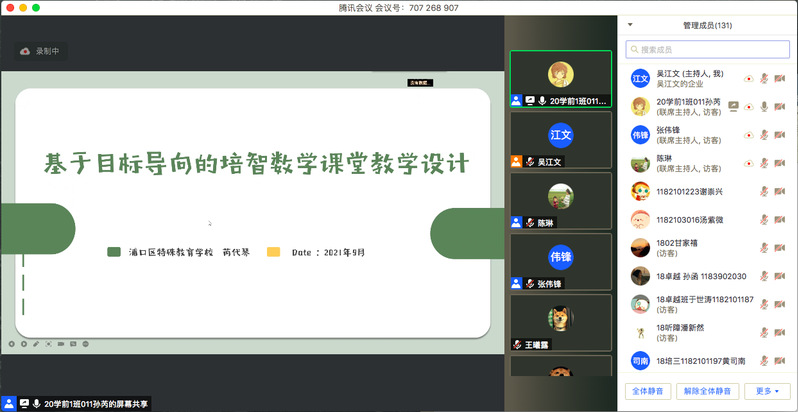
Task: Toggle microphone for 张伟锋 in member list
Action: click(764, 135)
